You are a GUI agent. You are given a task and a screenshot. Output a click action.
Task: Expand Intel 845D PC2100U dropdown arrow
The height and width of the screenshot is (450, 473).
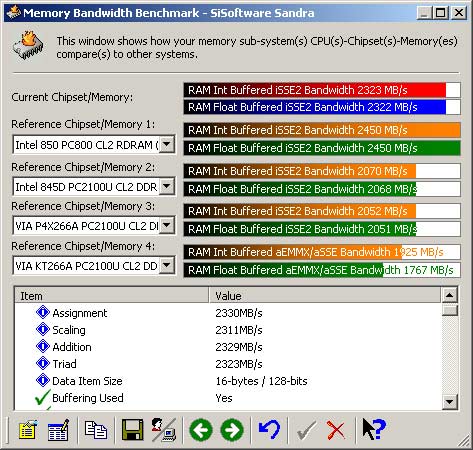(167, 186)
